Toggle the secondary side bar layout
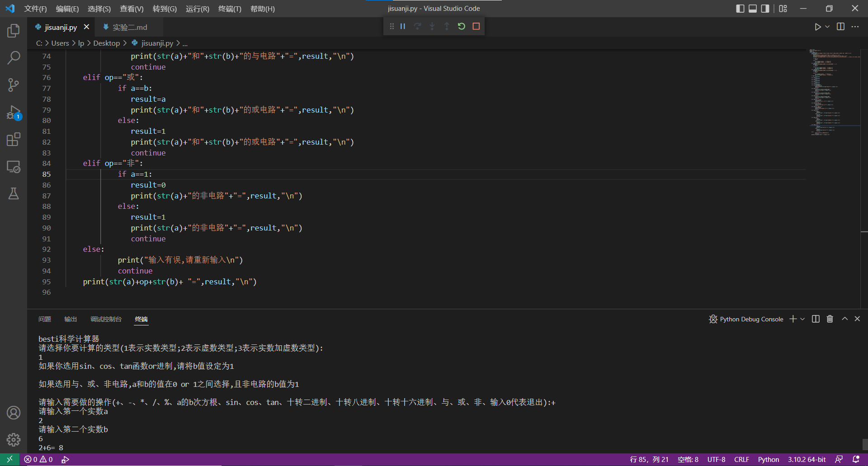 765,9
